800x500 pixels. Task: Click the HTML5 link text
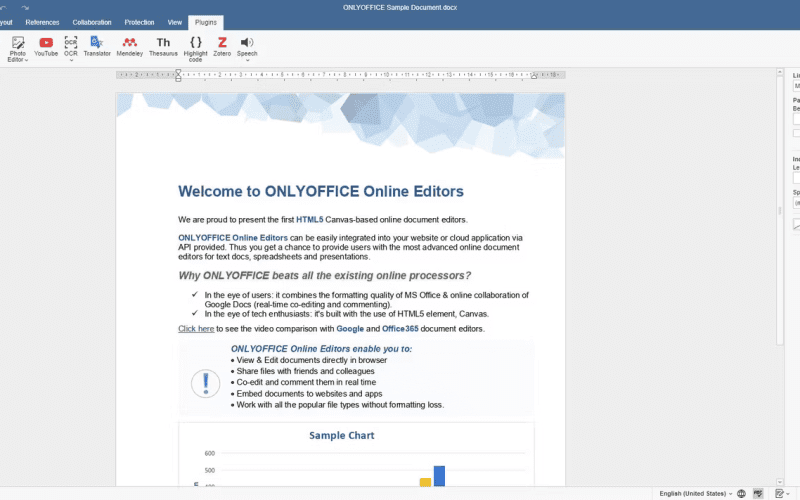310,219
